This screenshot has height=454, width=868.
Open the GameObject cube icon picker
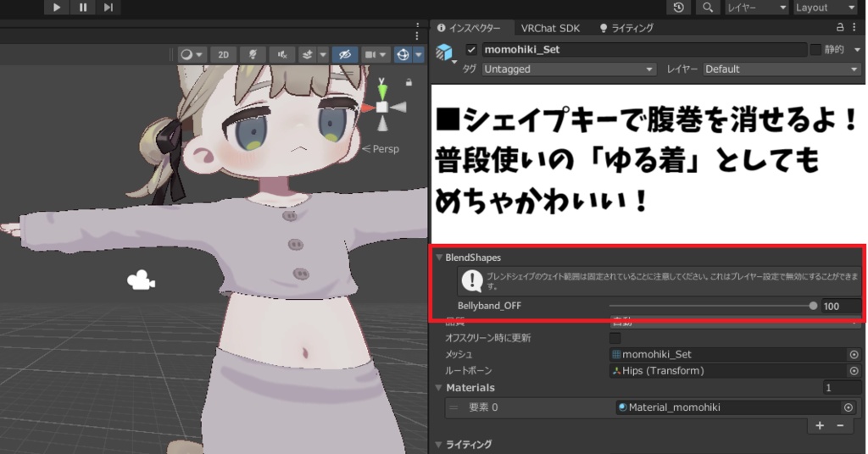(444, 53)
